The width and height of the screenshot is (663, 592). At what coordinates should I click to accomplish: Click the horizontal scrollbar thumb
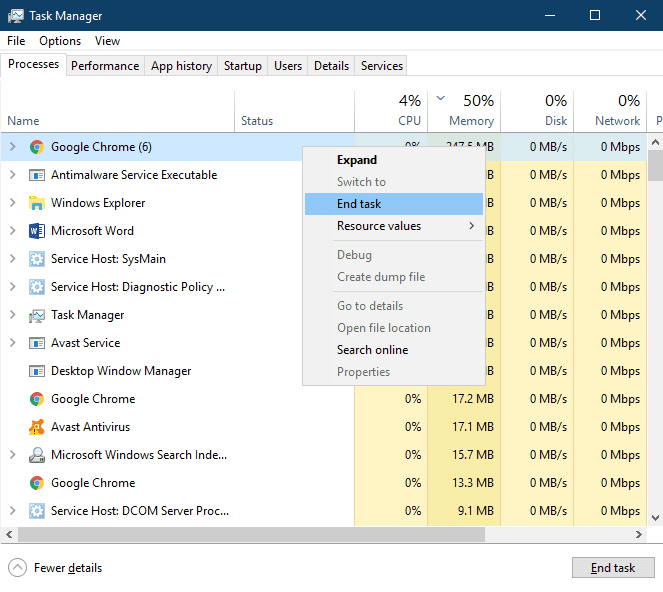pyautogui.click(x=252, y=534)
